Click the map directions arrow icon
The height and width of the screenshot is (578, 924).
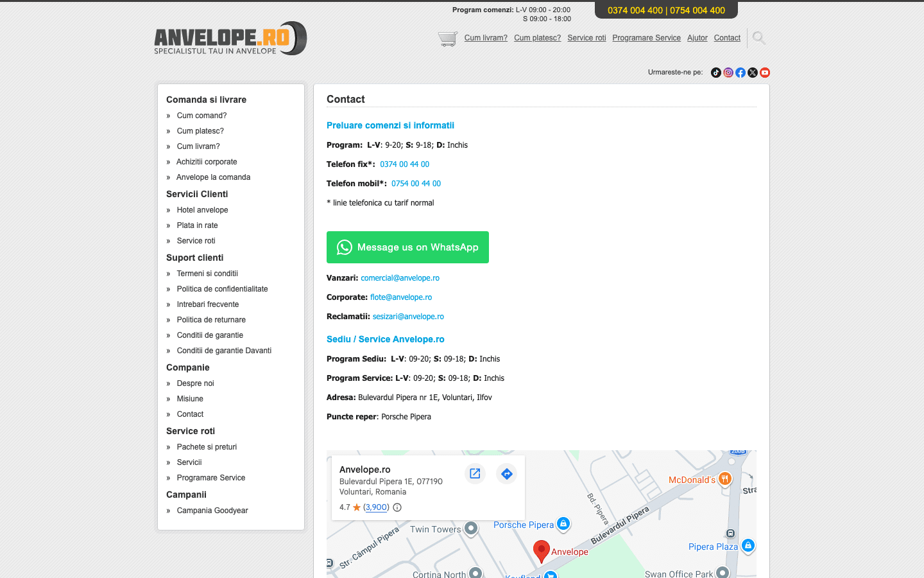pyautogui.click(x=507, y=474)
